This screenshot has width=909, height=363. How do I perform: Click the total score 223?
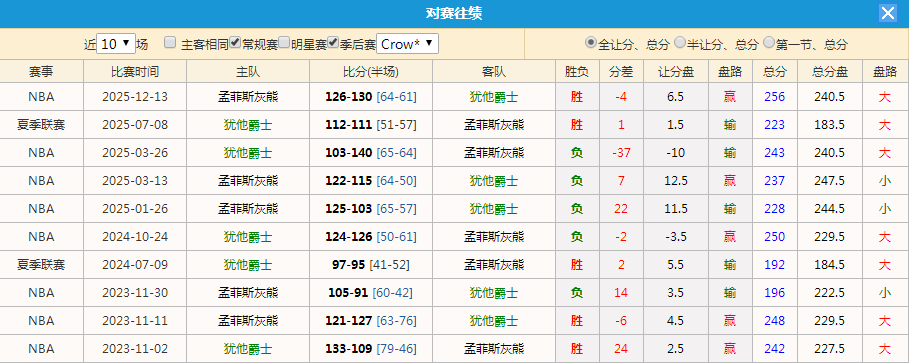(x=775, y=125)
